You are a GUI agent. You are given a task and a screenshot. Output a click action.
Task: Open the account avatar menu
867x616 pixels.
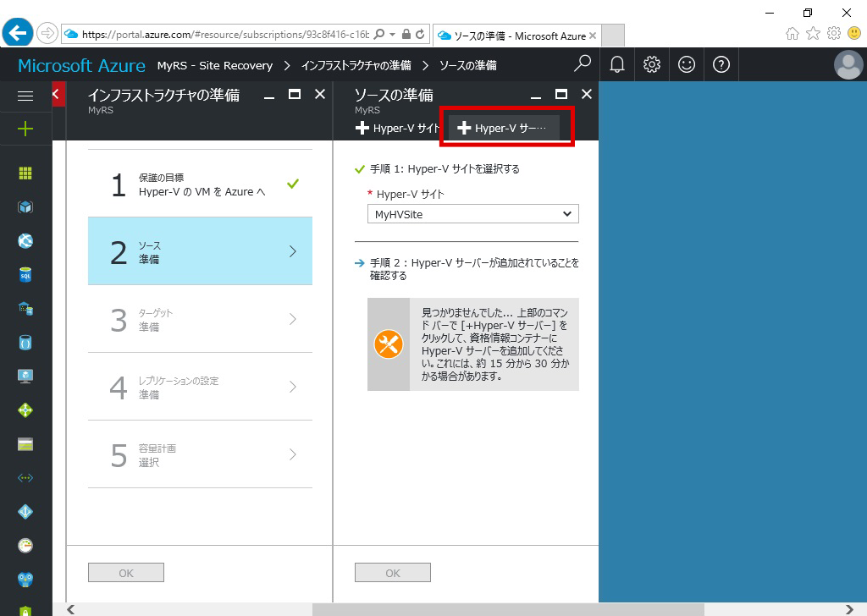(848, 64)
